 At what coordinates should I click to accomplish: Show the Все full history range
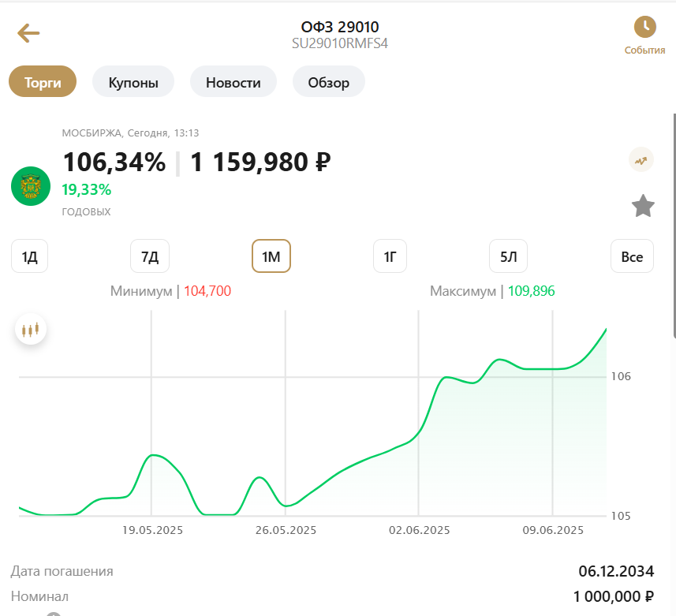(632, 256)
